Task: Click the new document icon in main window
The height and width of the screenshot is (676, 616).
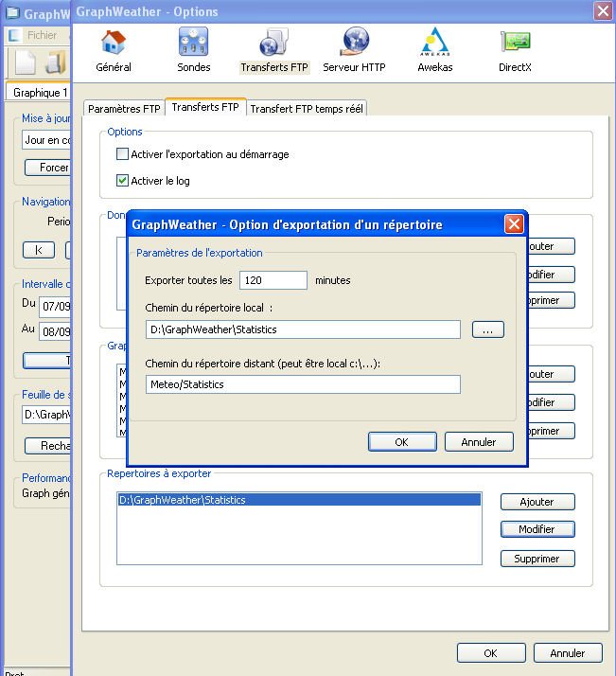Action: coord(26,62)
